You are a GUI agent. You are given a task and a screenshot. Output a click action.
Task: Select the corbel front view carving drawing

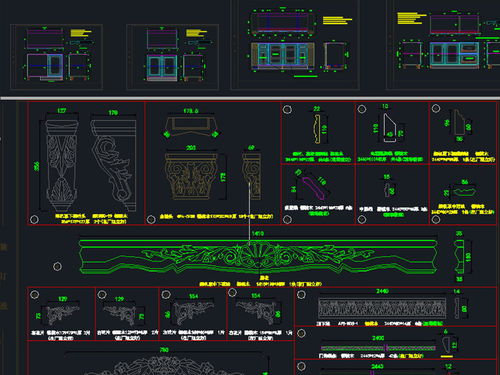[62, 166]
